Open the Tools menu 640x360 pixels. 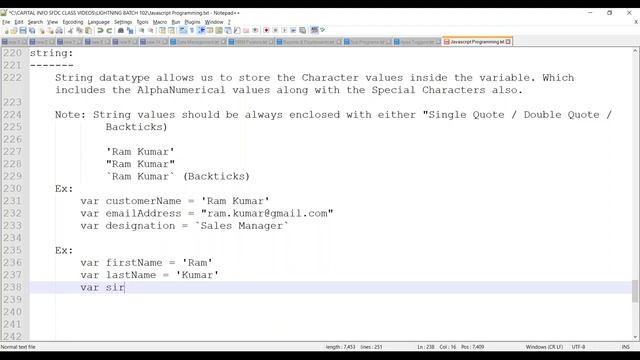click(142, 22)
